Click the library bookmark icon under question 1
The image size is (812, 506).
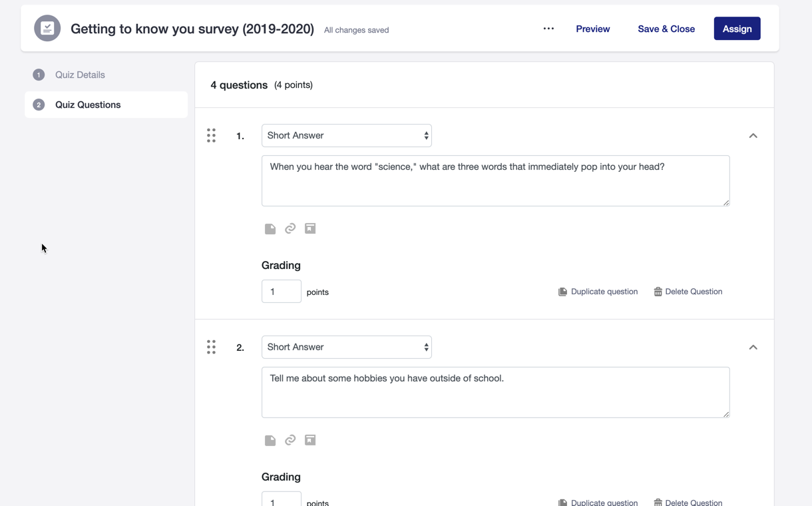click(x=310, y=229)
